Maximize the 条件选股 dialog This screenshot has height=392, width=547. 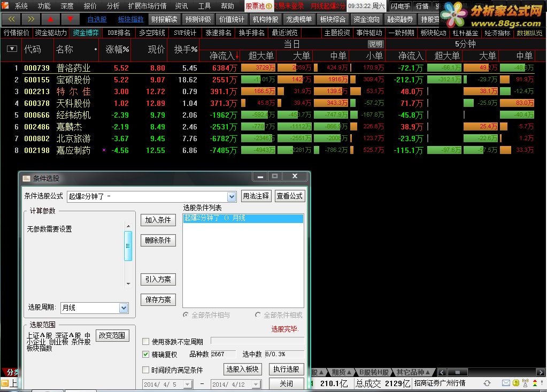click(275, 176)
